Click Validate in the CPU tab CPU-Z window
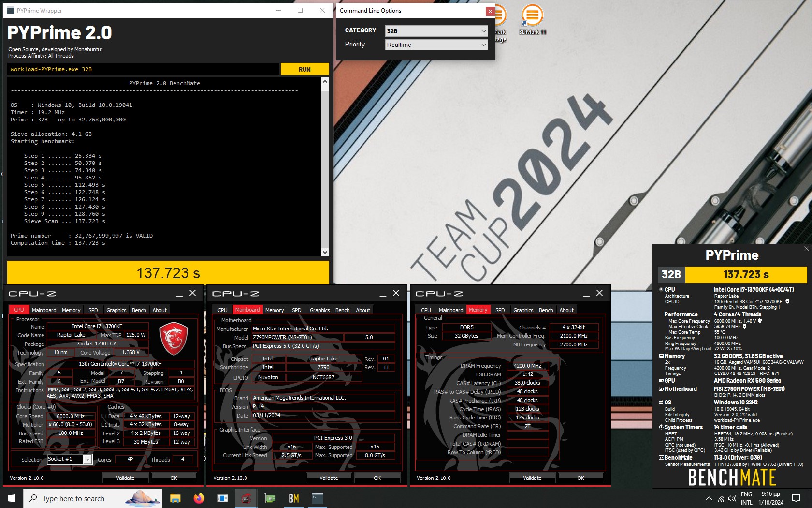Image resolution: width=812 pixels, height=508 pixels. click(x=125, y=478)
